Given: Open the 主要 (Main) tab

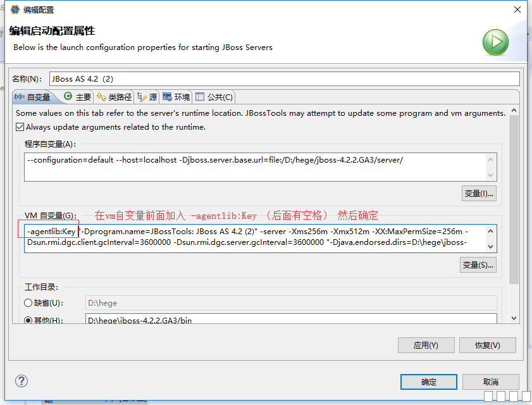Looking at the screenshot, I should tap(78, 97).
